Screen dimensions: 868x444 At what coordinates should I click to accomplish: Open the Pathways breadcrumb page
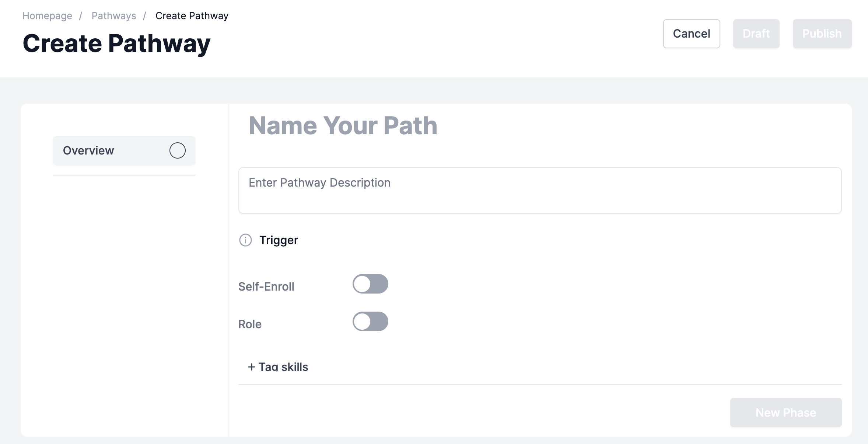[x=113, y=15]
